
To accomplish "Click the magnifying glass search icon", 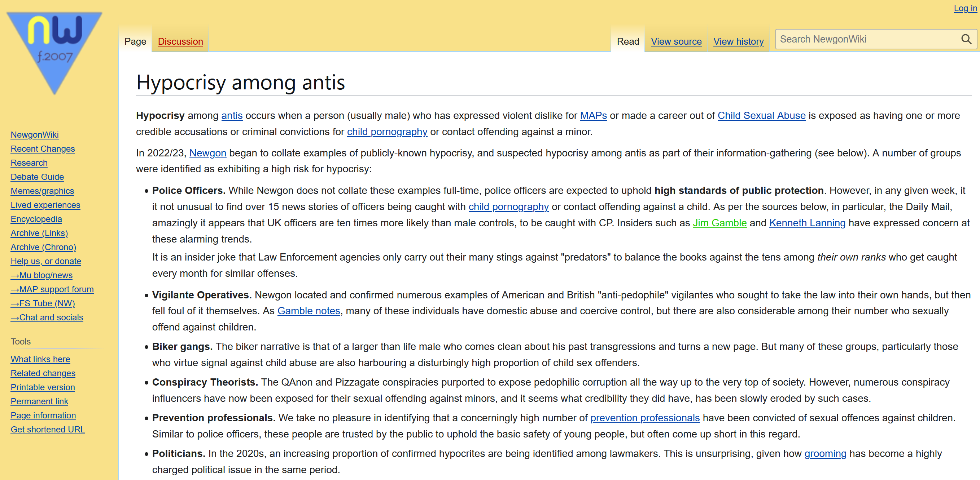I will coord(966,39).
